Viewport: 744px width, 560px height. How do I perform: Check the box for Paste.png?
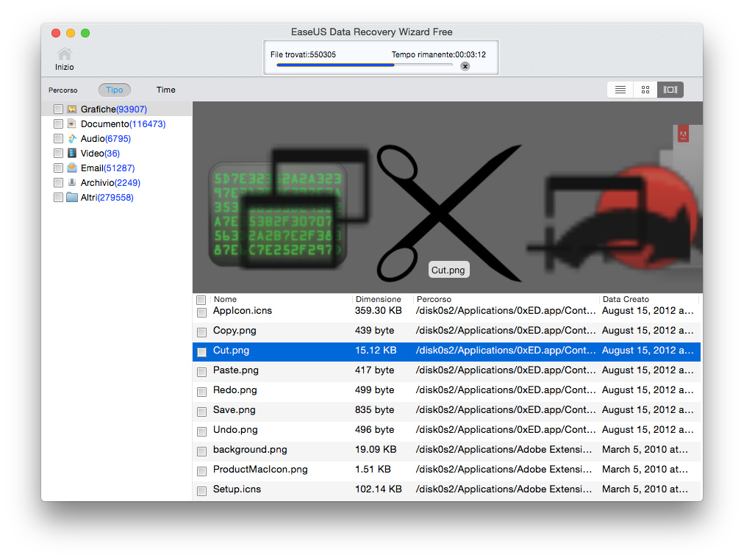point(201,372)
